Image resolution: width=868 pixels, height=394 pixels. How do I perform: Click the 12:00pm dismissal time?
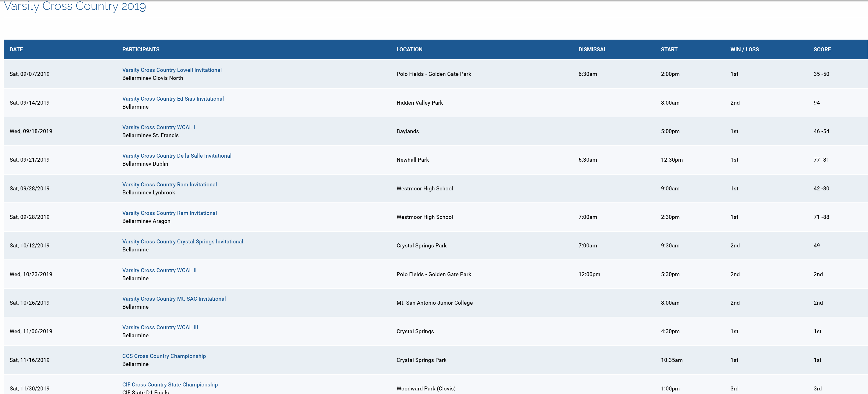pyautogui.click(x=589, y=275)
